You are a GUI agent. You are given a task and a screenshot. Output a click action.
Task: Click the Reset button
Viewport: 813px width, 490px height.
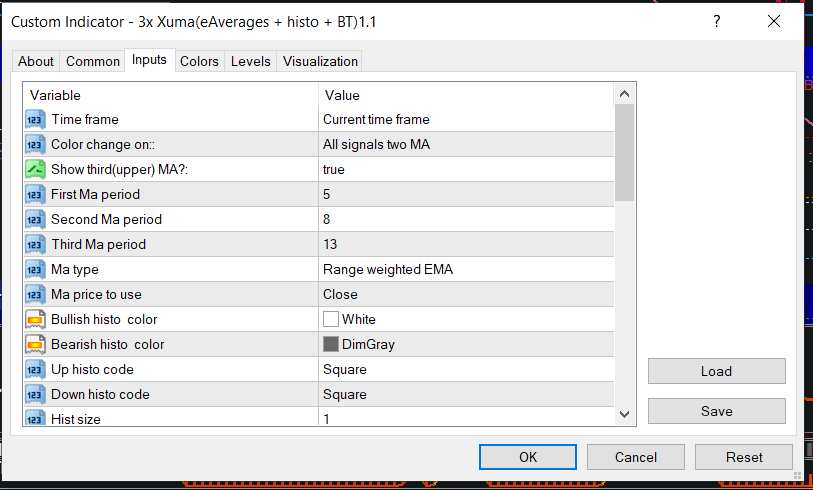744,457
